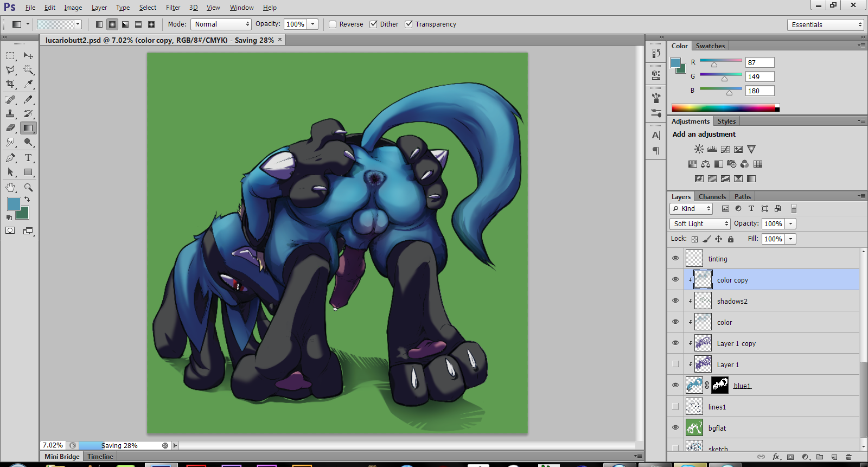Hide the shadows2 layer

pyautogui.click(x=675, y=301)
